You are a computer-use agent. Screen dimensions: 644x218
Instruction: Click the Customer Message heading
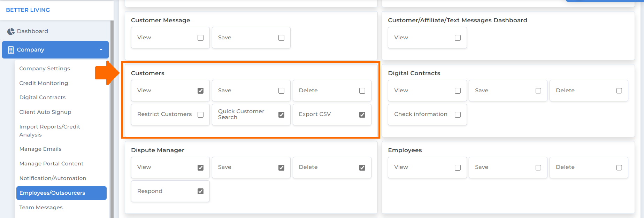point(161,20)
